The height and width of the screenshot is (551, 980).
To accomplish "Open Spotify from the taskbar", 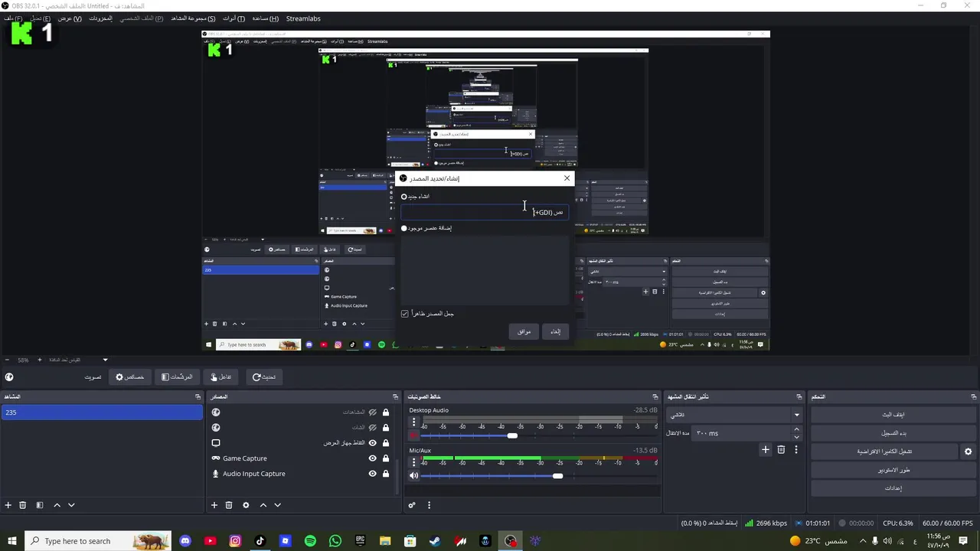I will click(310, 541).
